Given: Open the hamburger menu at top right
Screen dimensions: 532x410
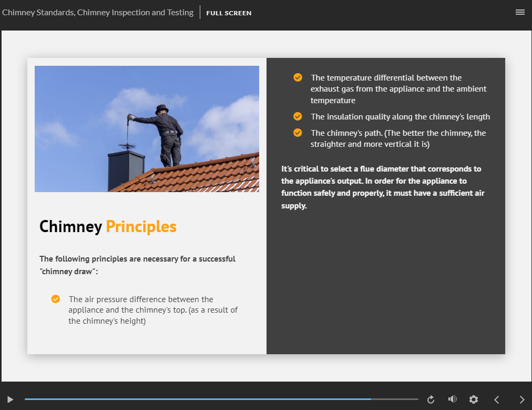Looking at the screenshot, I should pos(520,13).
